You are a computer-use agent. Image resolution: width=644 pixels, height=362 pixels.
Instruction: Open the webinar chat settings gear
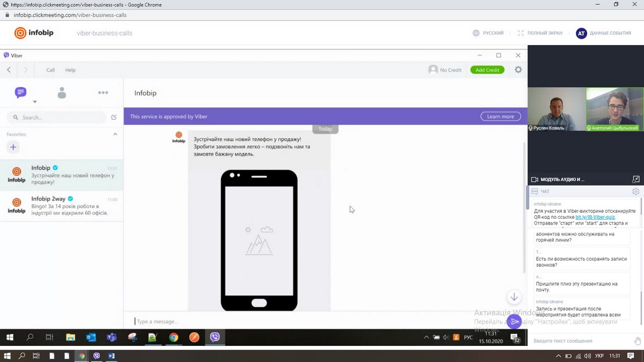click(635, 191)
